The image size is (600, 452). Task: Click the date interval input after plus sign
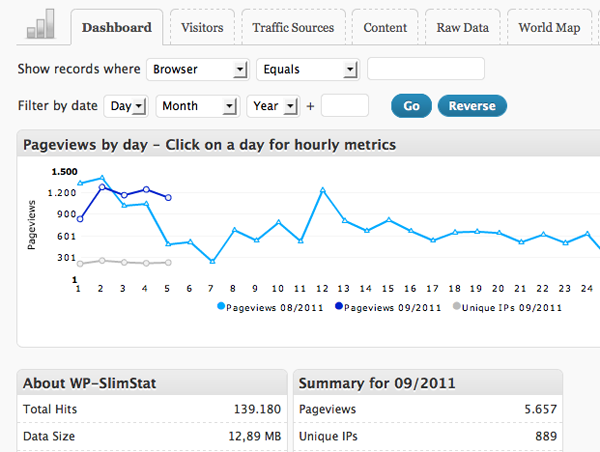[345, 106]
